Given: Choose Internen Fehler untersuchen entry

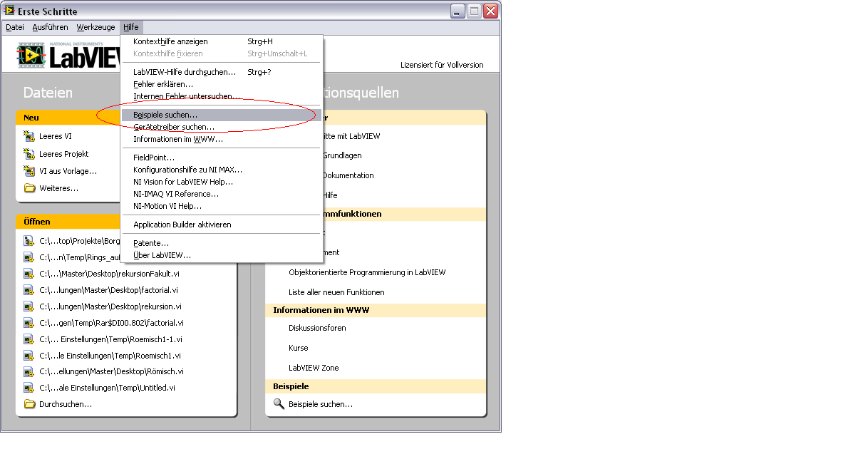Looking at the screenshot, I should [222, 96].
